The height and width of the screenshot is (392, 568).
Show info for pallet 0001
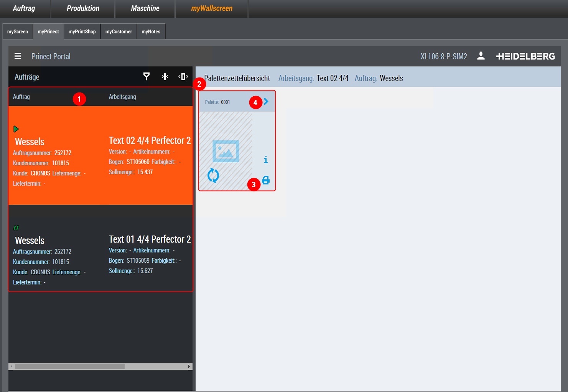(266, 160)
